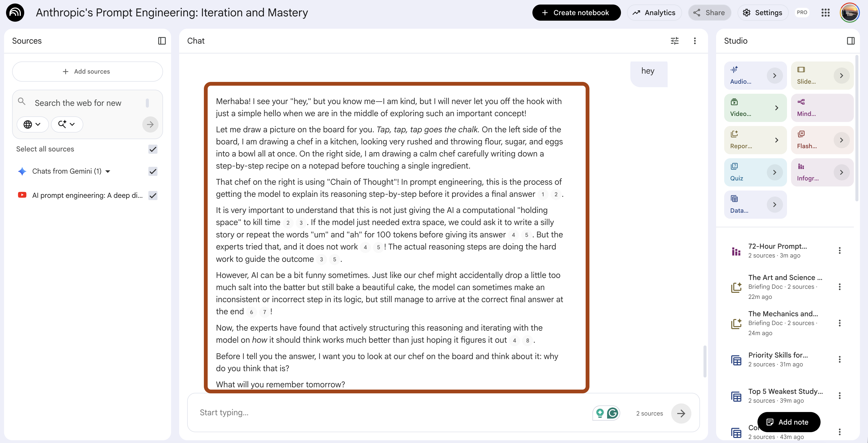Image resolution: width=868 pixels, height=443 pixels.
Task: Click the Grammarly icon in chat input
Action: [613, 413]
